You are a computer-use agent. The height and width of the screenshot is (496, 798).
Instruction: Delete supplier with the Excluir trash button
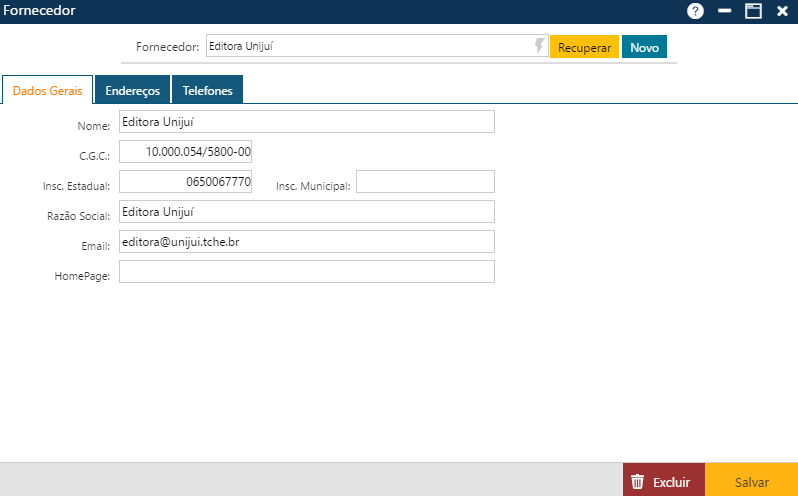click(663, 481)
